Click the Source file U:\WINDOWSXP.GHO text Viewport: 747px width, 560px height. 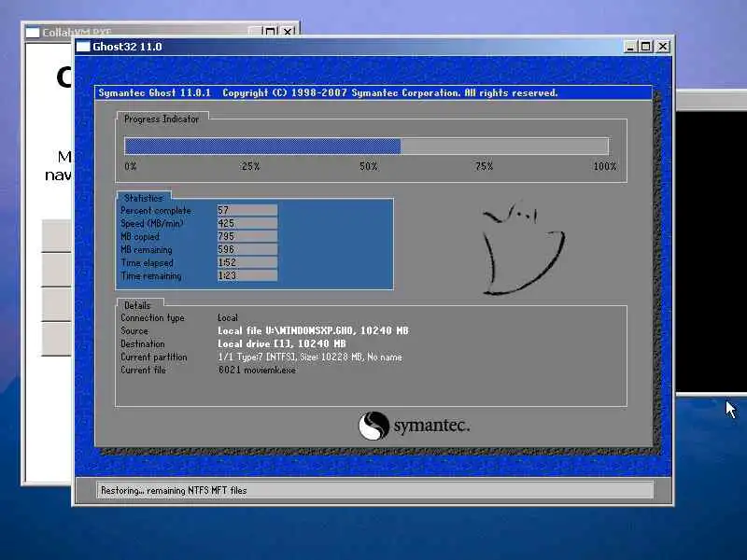[313, 330]
